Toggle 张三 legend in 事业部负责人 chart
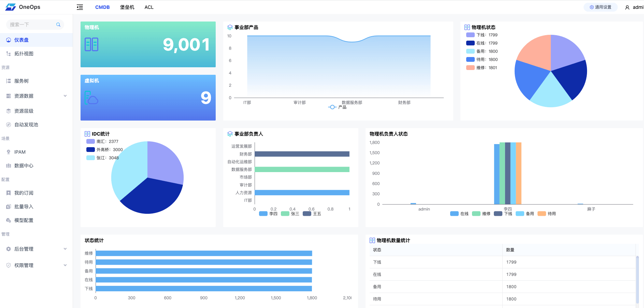644x308 pixels. (290, 214)
